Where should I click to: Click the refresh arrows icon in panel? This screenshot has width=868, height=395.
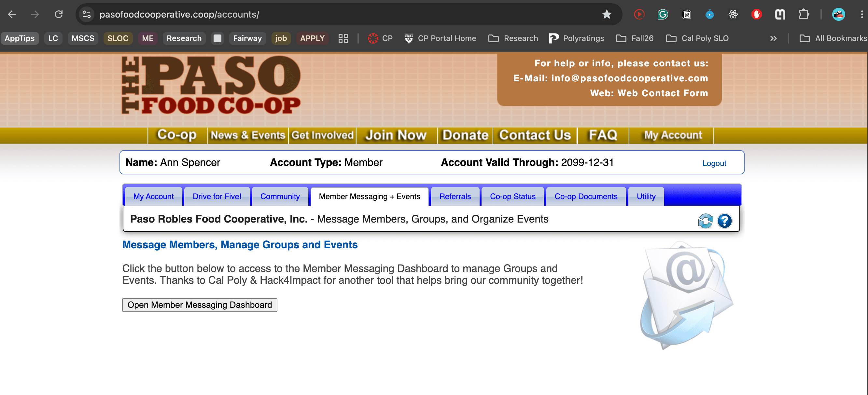pos(705,221)
